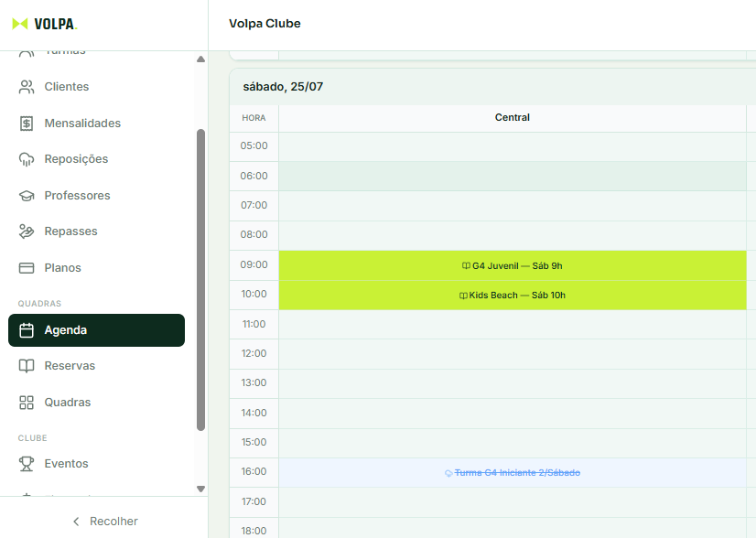Click the Repasses hand-coin icon

pos(27,231)
